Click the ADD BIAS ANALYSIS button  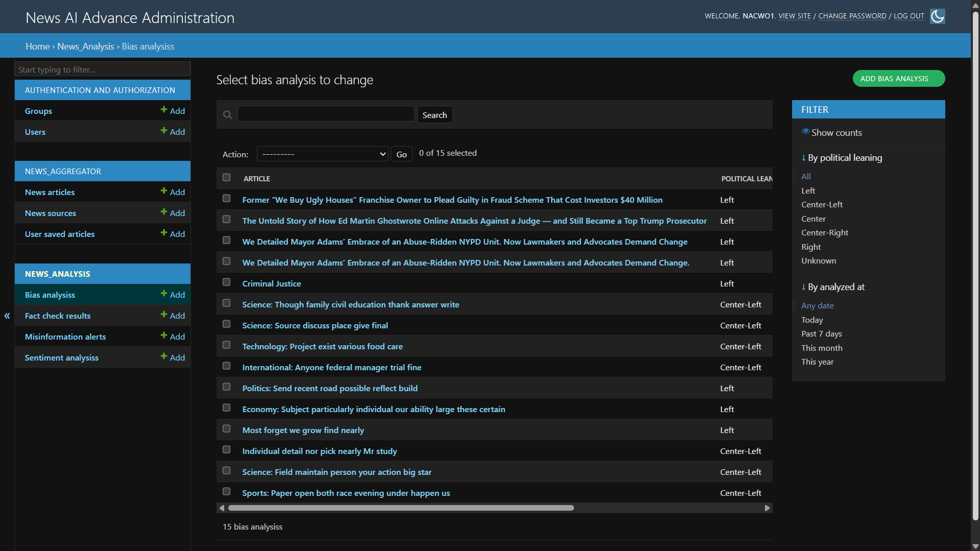click(898, 79)
